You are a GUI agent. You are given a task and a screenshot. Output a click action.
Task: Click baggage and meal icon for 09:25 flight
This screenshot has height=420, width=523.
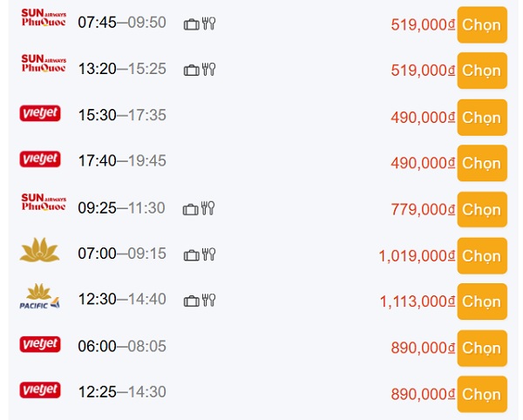[x=200, y=209]
